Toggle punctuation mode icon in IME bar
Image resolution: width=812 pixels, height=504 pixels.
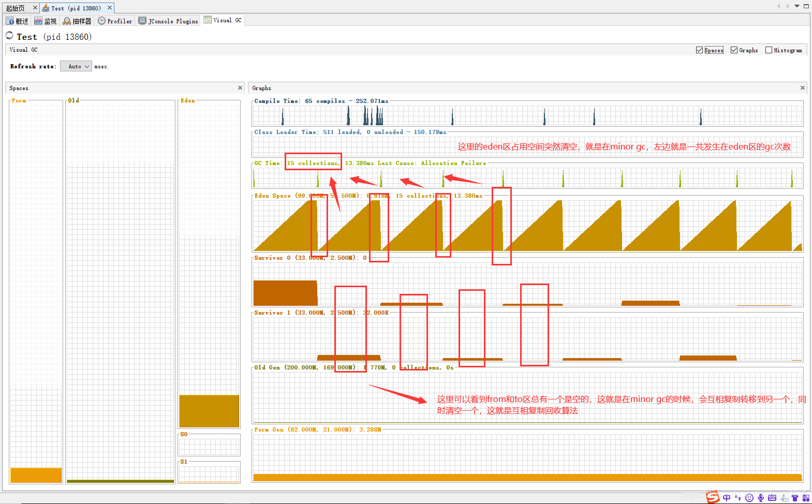[x=738, y=498]
